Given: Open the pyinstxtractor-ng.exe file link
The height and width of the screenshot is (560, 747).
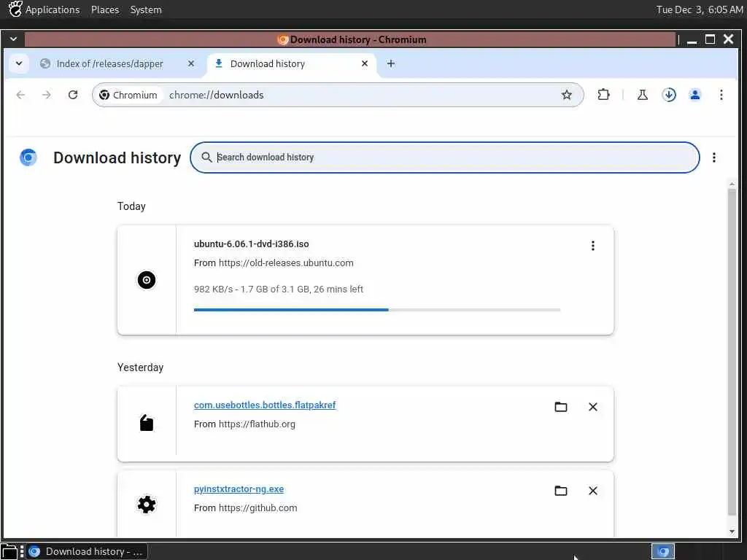Looking at the screenshot, I should point(239,489).
